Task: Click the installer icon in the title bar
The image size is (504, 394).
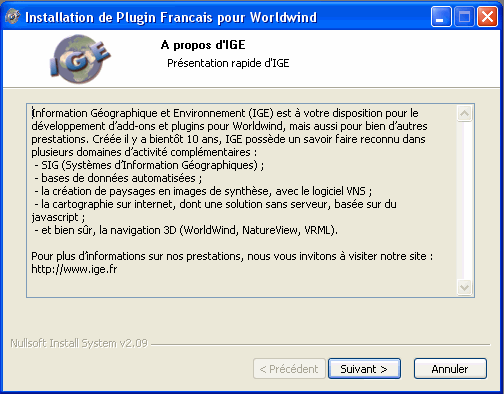Action: [x=12, y=17]
